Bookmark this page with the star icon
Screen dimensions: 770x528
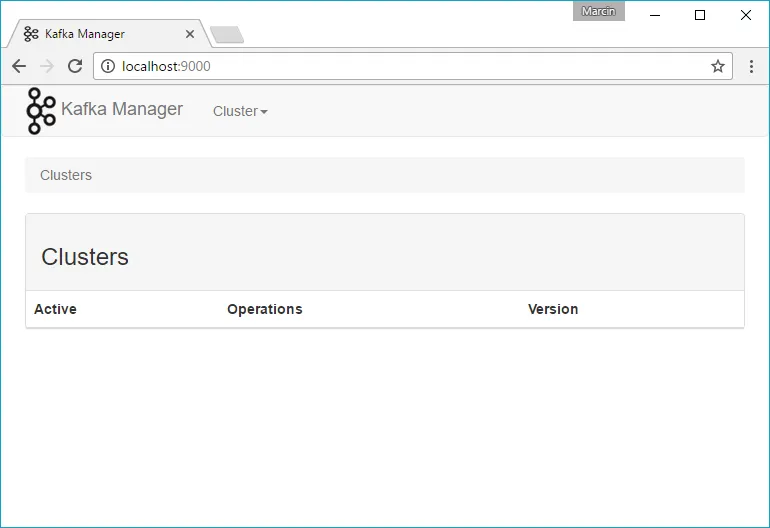click(717, 66)
